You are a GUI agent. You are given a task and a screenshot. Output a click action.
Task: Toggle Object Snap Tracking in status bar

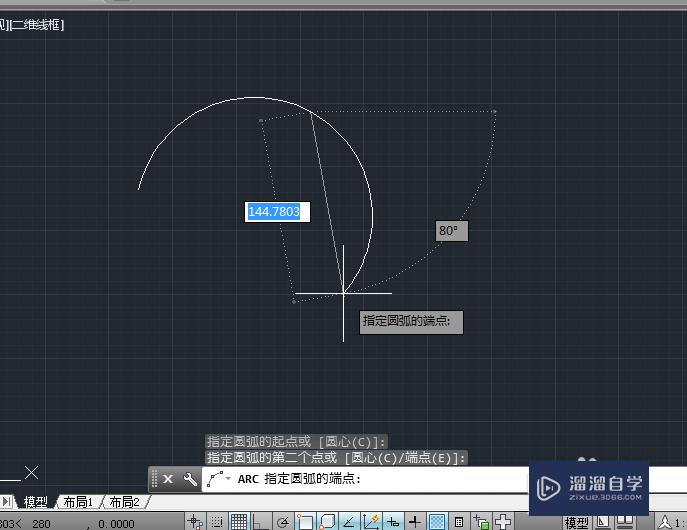pos(349,522)
